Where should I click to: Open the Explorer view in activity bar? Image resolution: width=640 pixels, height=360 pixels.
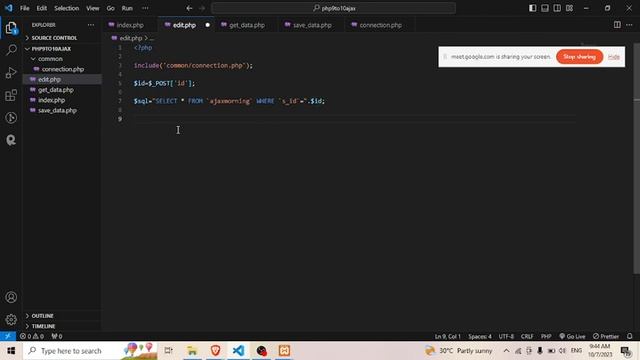click(11, 28)
